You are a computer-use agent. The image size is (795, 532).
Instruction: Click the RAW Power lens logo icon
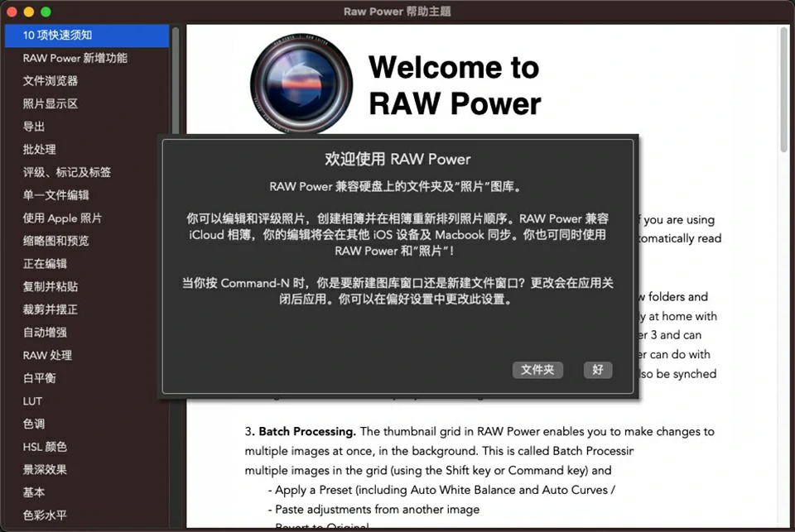tap(301, 84)
